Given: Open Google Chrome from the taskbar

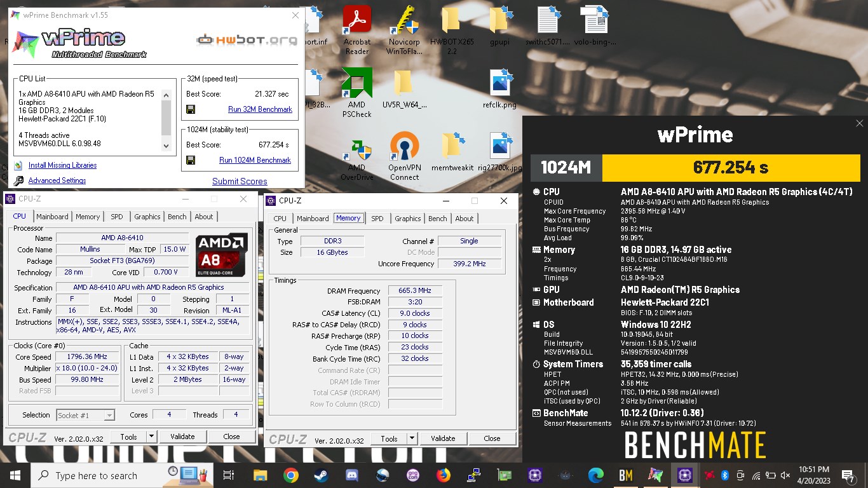Looking at the screenshot, I should click(291, 475).
